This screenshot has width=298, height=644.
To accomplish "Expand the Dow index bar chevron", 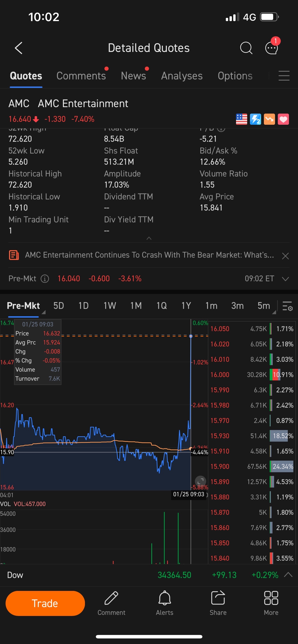I will coord(288,575).
